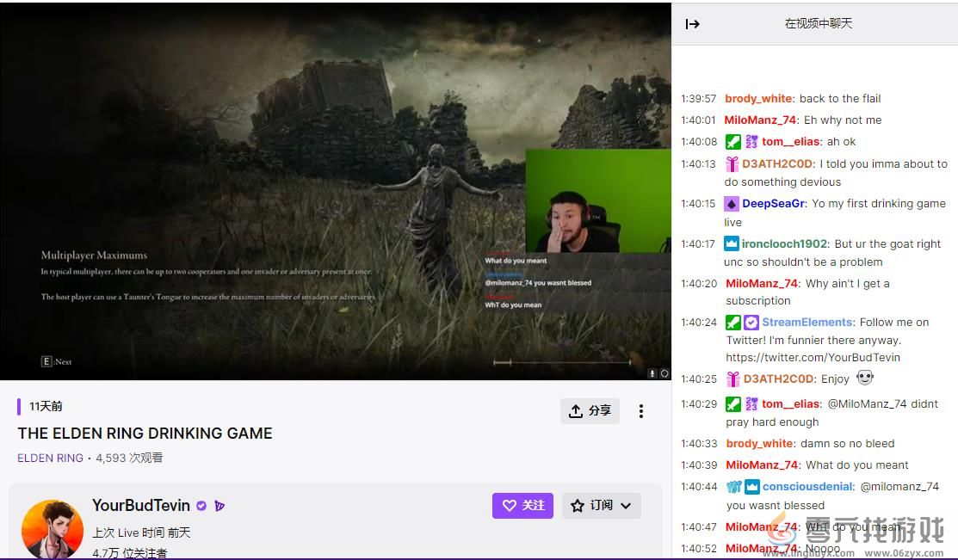
Task: Click the verified checkmark badge beside StreamElements
Action: click(x=751, y=323)
